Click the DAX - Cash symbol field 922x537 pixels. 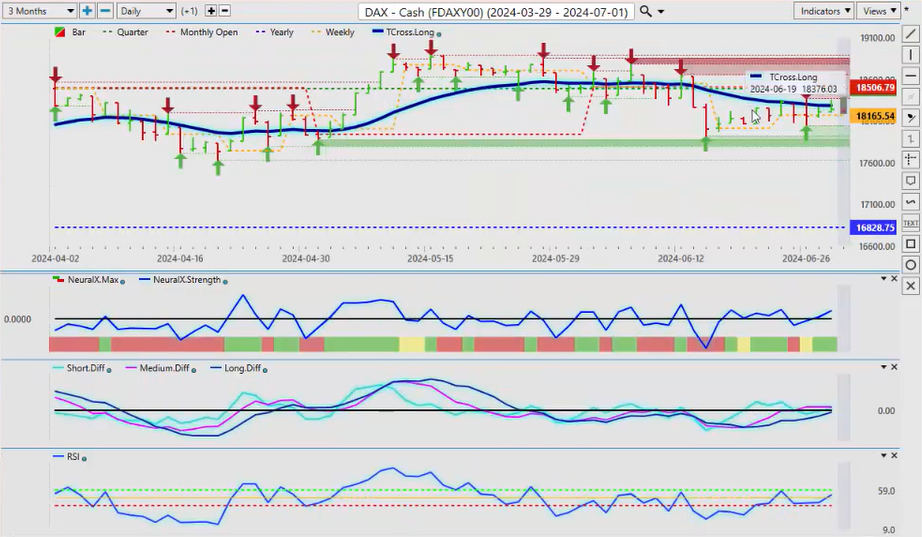(x=496, y=12)
